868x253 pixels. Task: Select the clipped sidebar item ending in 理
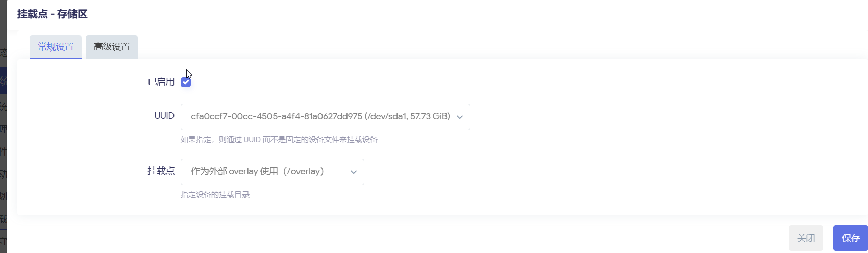(3, 129)
